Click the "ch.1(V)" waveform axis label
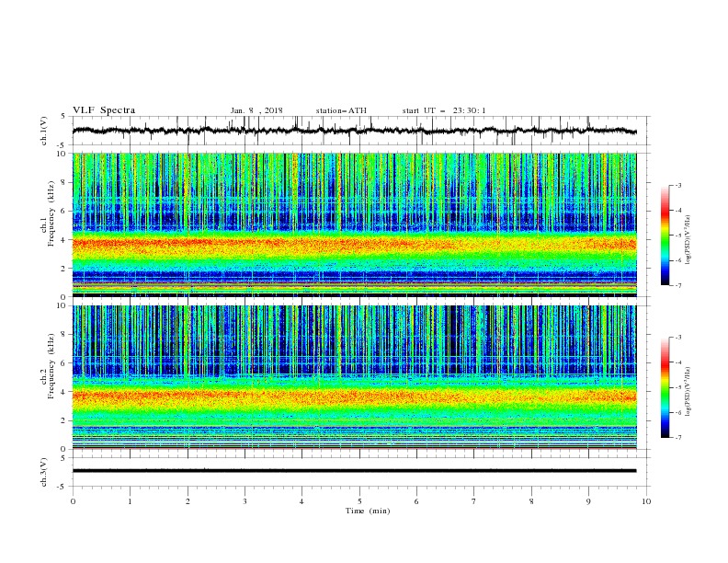 [x=44, y=131]
